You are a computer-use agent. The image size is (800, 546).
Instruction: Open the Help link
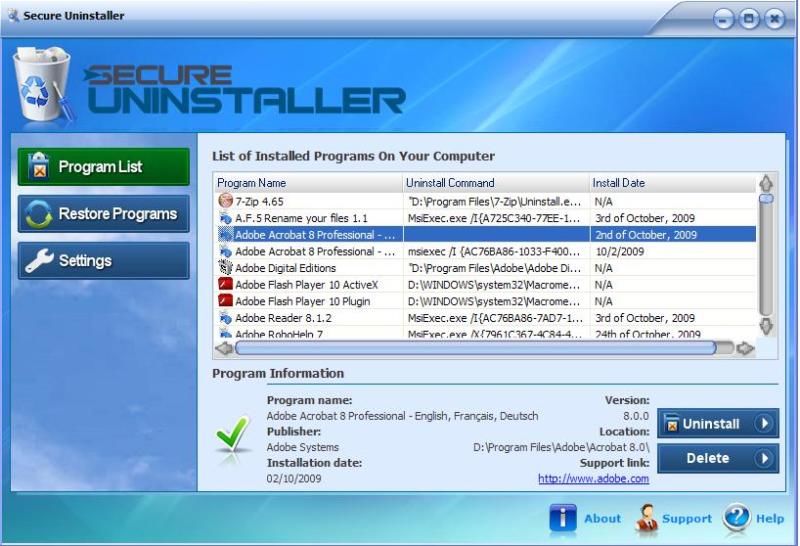click(x=769, y=519)
